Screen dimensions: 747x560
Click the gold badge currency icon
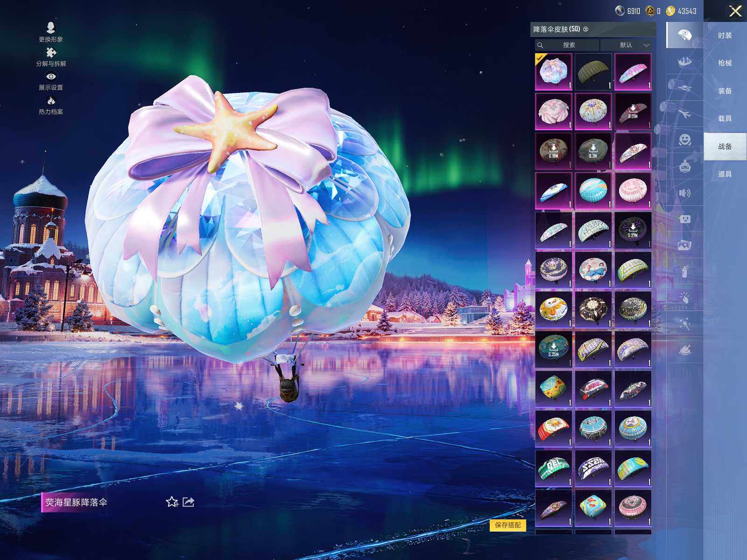pyautogui.click(x=650, y=11)
